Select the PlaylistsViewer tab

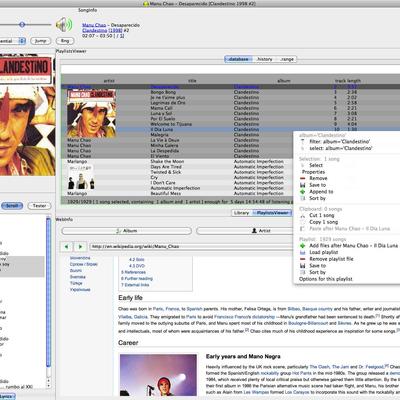pos(272,213)
